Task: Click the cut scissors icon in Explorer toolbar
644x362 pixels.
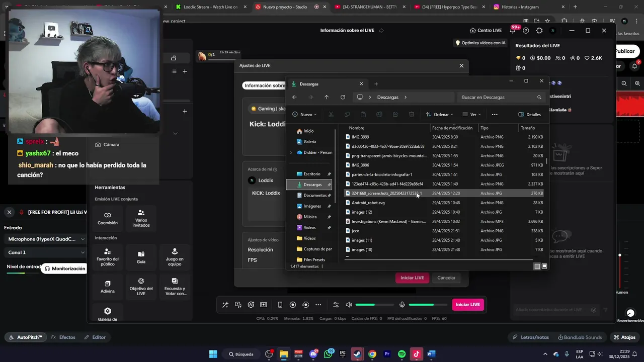Action: [331, 115]
